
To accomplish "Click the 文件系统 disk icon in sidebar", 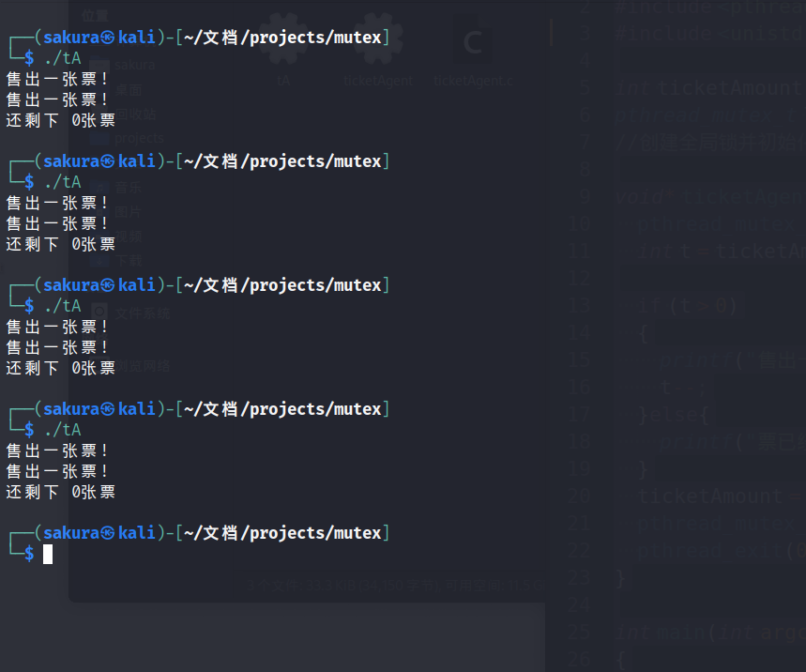I will point(99,312).
